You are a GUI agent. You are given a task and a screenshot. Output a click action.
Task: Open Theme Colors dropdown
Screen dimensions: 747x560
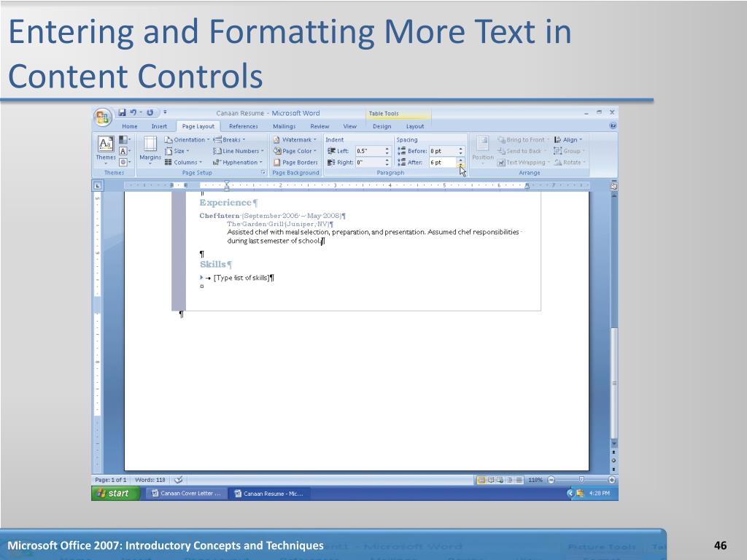coord(124,139)
